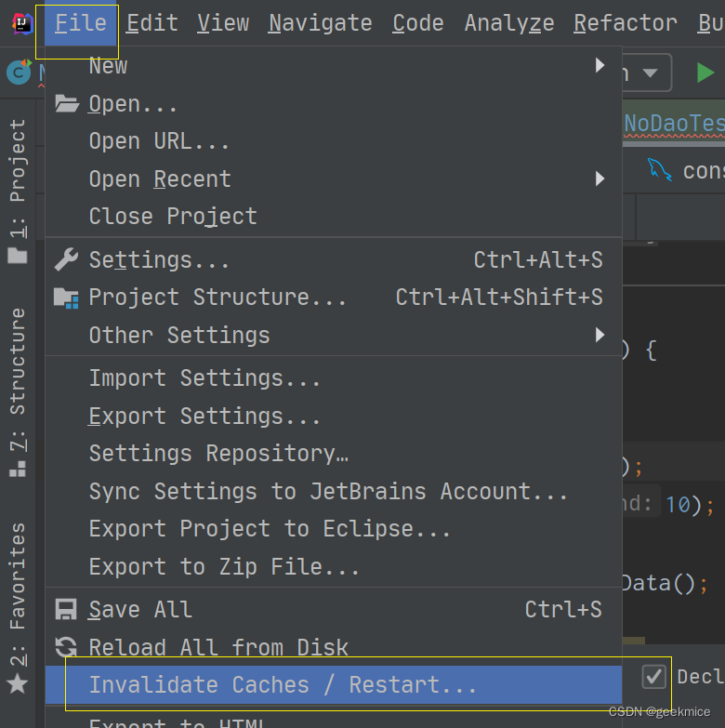Open Settings... from the File menu
The width and height of the screenshot is (725, 728).
[x=334, y=259]
